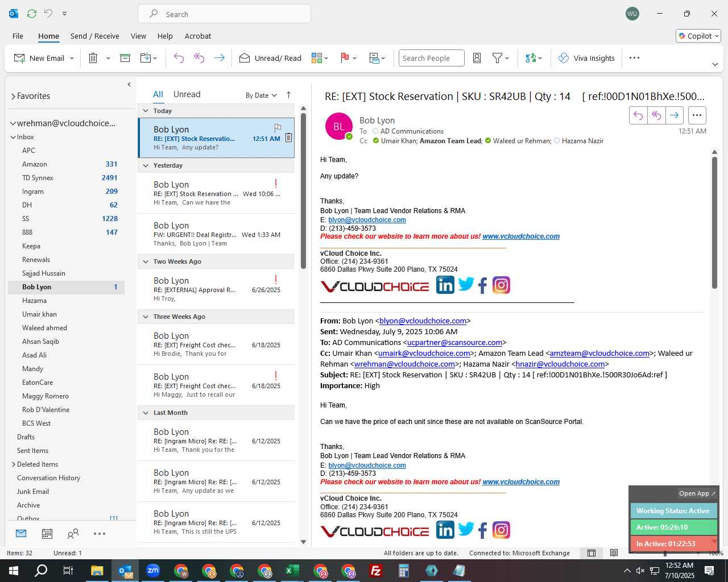Show only Unread messages tab
728x582 pixels.
[187, 94]
